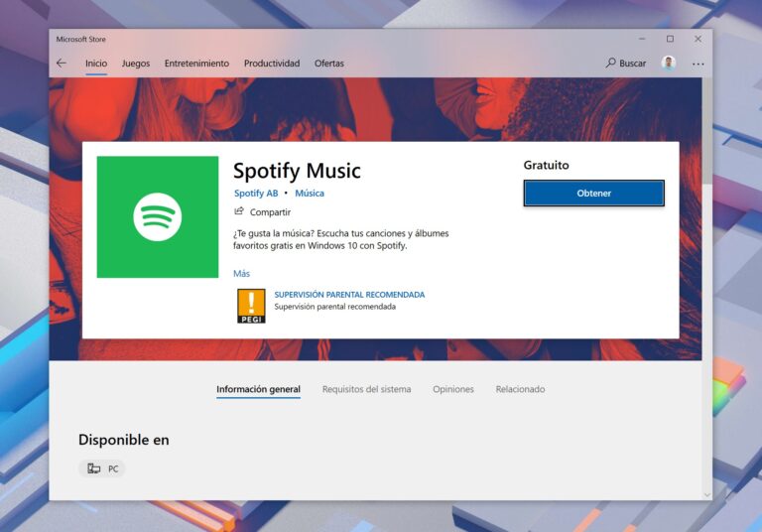
Task: Click the Obtener button
Action: pos(594,194)
